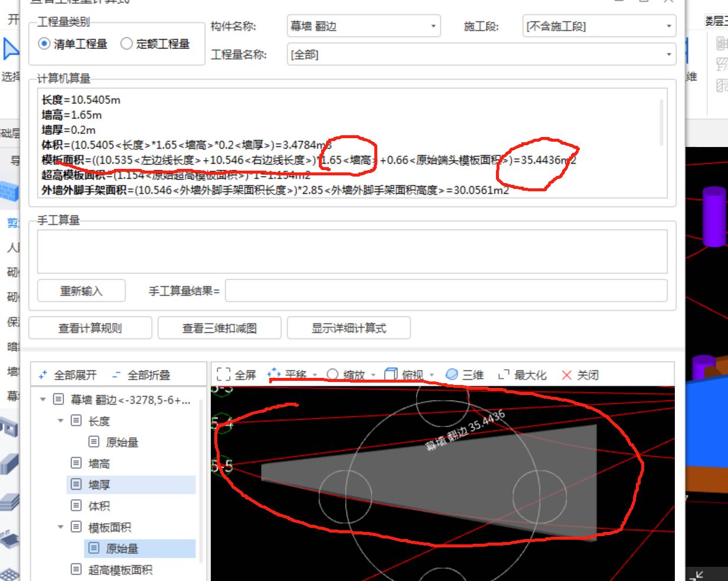The image size is (728, 581).
Task: Click the 全部展开 expand icon
Action: pos(43,375)
